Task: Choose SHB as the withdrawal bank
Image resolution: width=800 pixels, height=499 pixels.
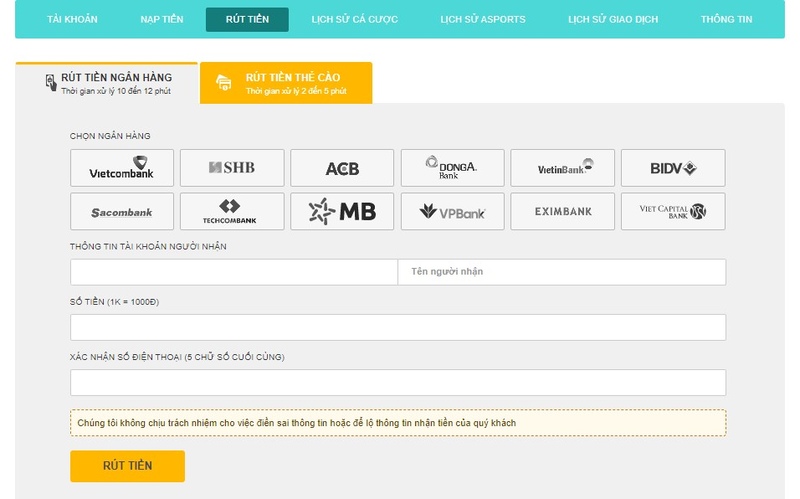Action: pos(232,168)
